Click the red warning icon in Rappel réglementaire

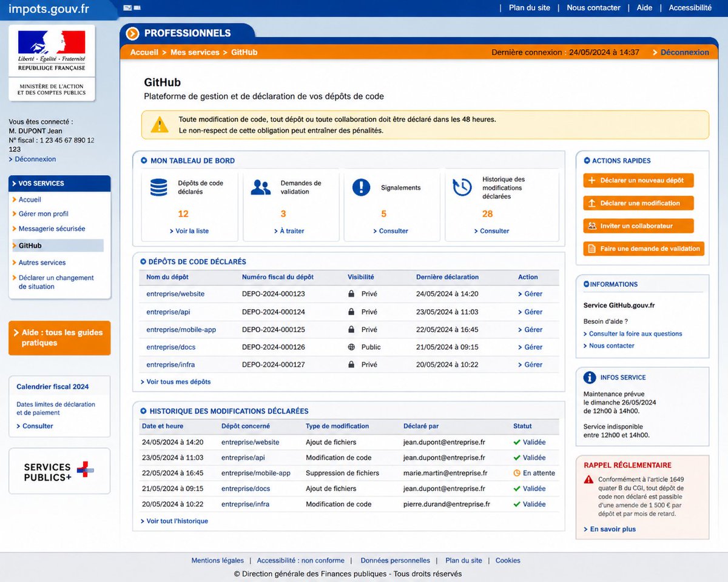[x=588, y=480]
